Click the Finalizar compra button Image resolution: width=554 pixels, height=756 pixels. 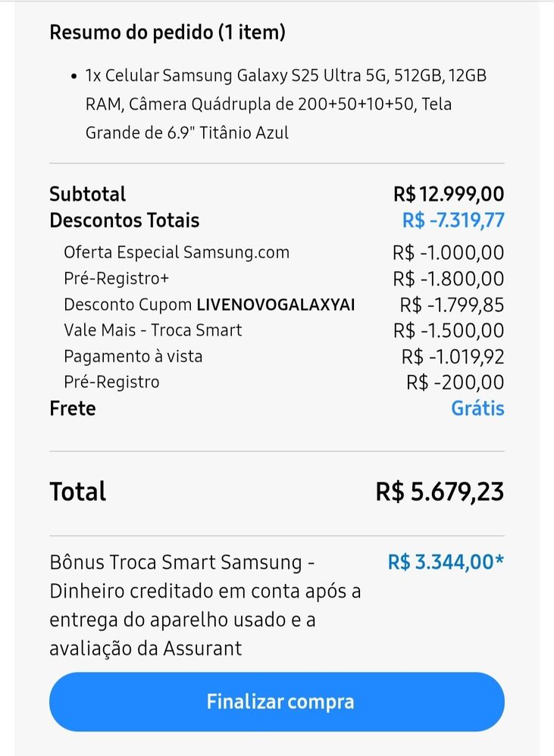(x=277, y=701)
